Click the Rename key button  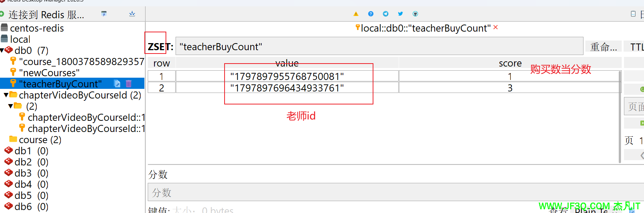(604, 47)
